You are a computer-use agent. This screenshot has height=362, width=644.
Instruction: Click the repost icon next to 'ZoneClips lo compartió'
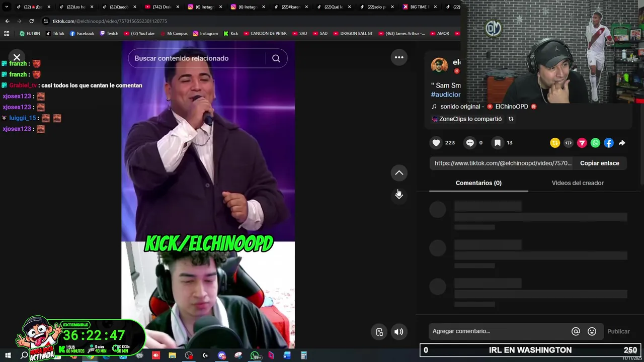[x=511, y=119]
